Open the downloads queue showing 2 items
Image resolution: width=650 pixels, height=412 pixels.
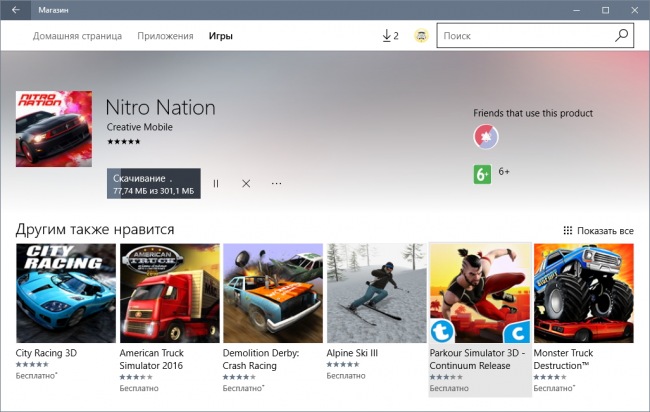click(x=390, y=36)
